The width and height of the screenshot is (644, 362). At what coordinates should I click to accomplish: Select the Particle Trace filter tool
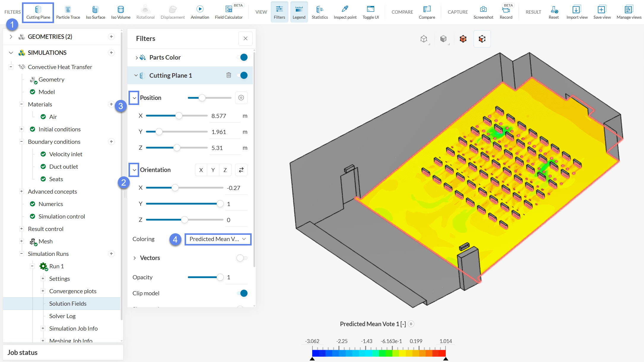(x=68, y=12)
